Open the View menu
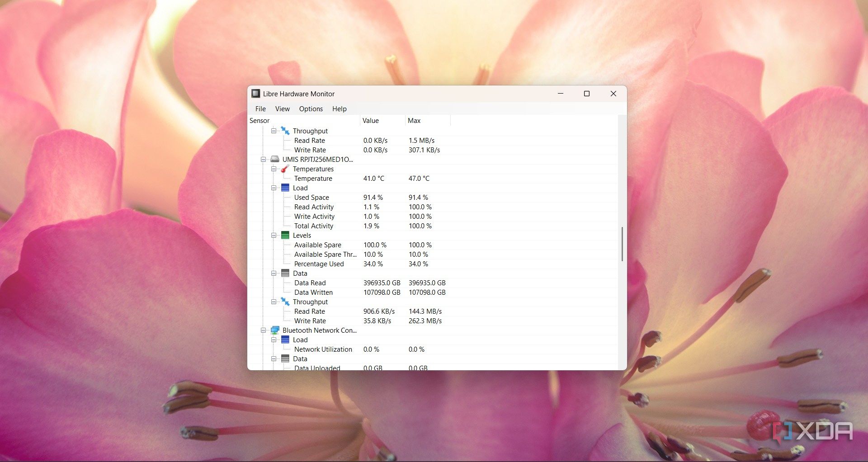This screenshot has height=462, width=868. (x=283, y=108)
